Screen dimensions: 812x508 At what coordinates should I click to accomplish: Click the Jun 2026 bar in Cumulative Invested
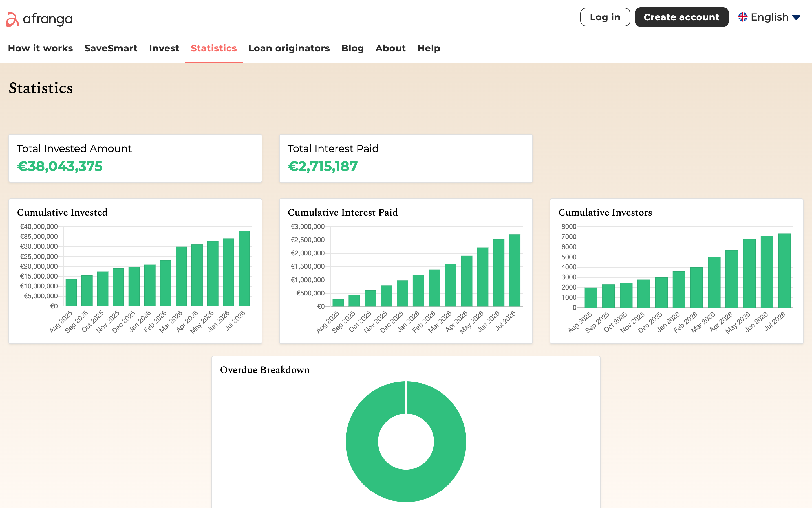coord(228,272)
